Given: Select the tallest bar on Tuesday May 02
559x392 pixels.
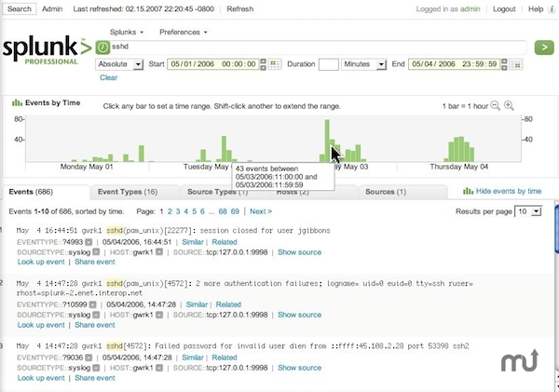Looking at the screenshot, I should [224, 149].
